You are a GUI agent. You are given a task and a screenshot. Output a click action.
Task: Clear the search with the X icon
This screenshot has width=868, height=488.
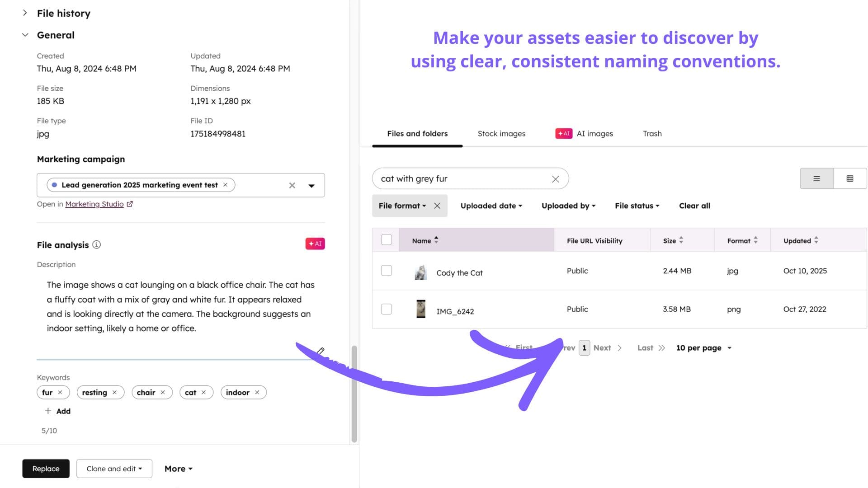click(x=555, y=179)
